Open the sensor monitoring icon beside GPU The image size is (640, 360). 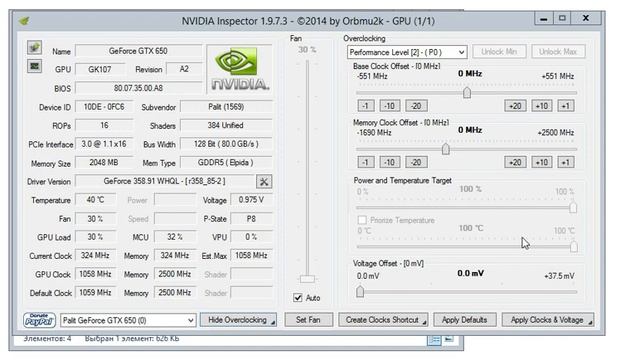pos(34,66)
